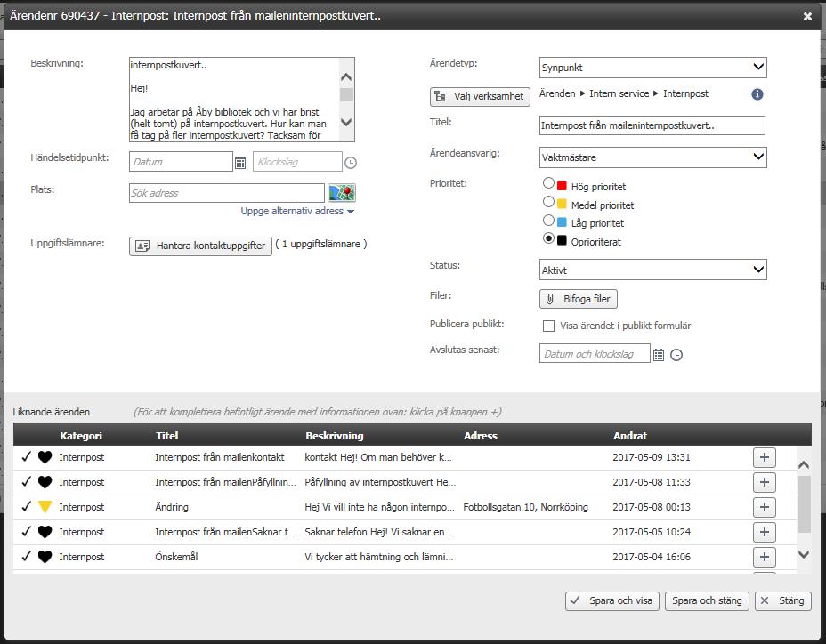This screenshot has width=826, height=644.
Task: Click the Titel column header
Action: [167, 436]
